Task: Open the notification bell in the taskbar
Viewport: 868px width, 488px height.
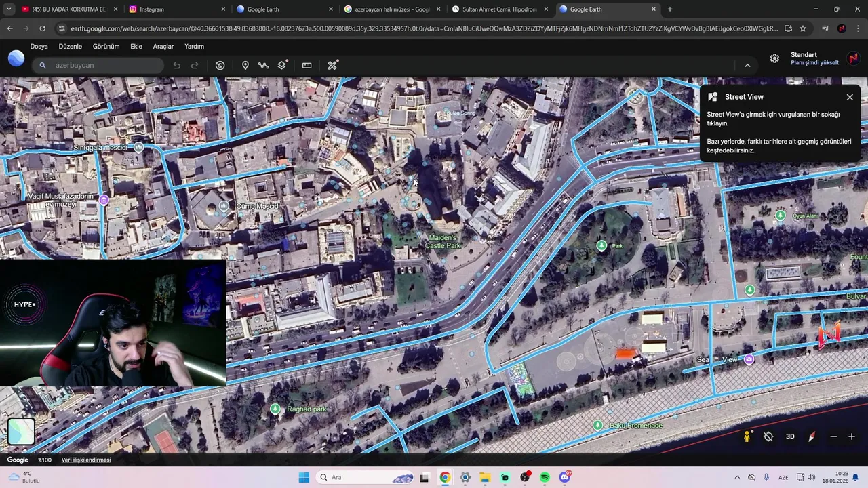Action: tap(856, 477)
